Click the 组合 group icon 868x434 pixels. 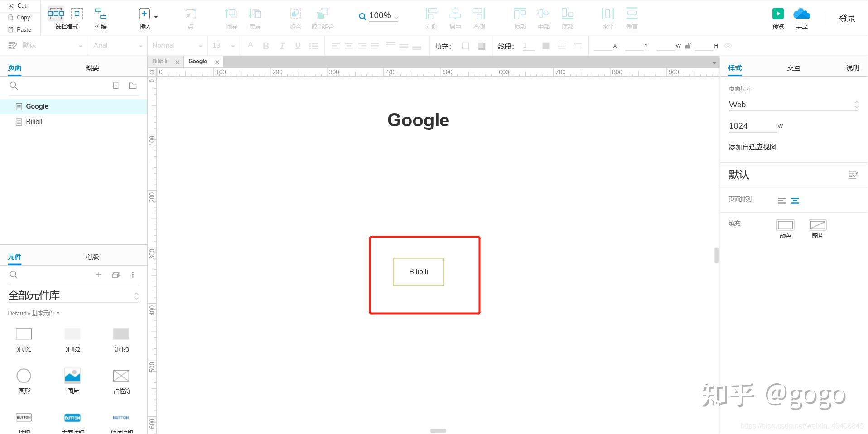(295, 14)
